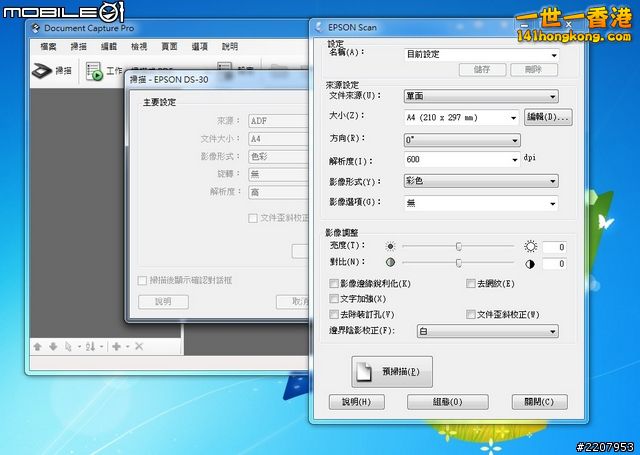
Task: Enable the 影像邊緣銳利化 checkbox
Action: point(334,284)
